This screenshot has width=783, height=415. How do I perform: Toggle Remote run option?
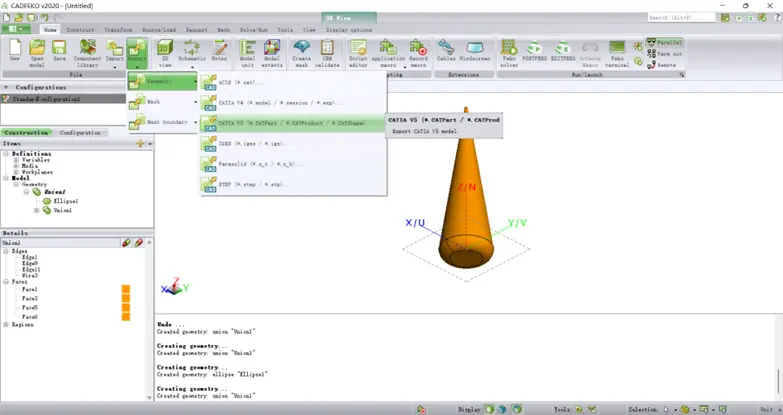(x=661, y=65)
